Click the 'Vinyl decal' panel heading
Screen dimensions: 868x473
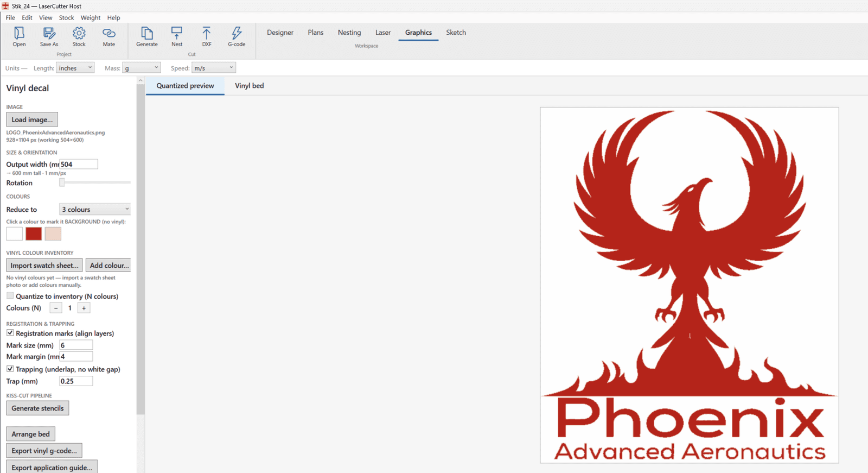point(28,88)
